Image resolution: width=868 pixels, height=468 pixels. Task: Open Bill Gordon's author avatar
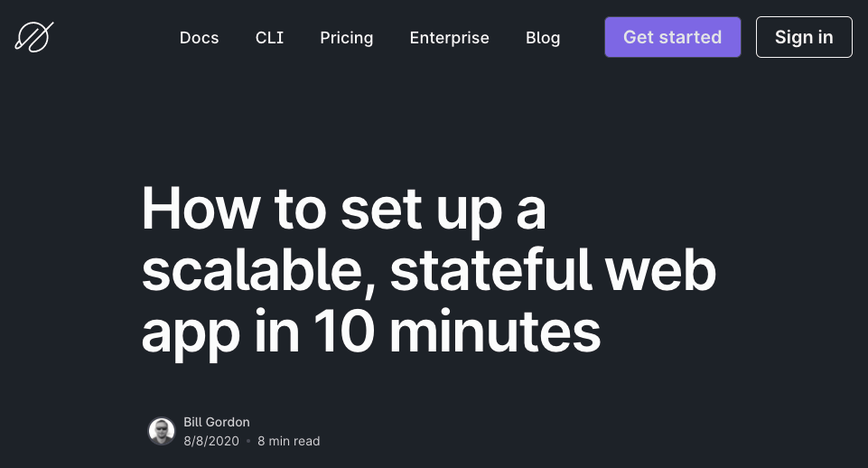coord(162,431)
